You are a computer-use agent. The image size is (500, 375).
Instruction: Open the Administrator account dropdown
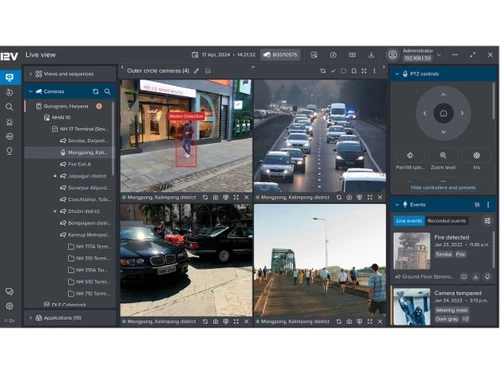click(439, 55)
